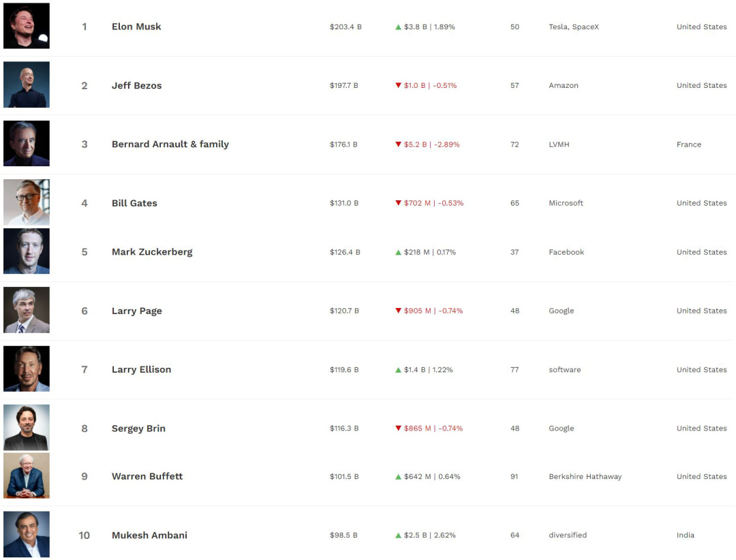Click the red down arrow next to Bill Gates's $702 M
Viewport: 736px width, 560px height.
(x=398, y=203)
